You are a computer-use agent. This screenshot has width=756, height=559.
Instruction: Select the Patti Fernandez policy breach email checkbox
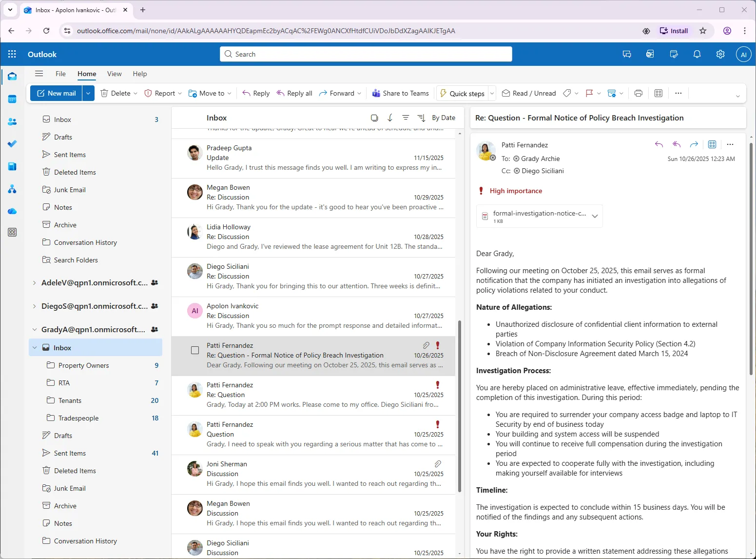194,350
